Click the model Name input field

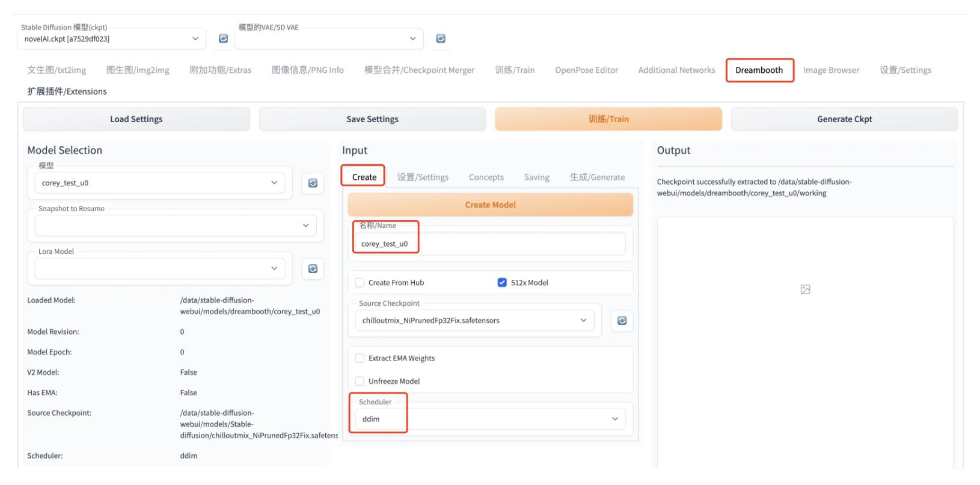point(490,244)
